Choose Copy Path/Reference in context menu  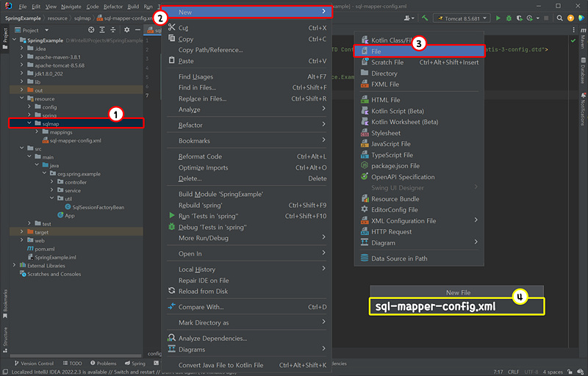click(x=247, y=50)
